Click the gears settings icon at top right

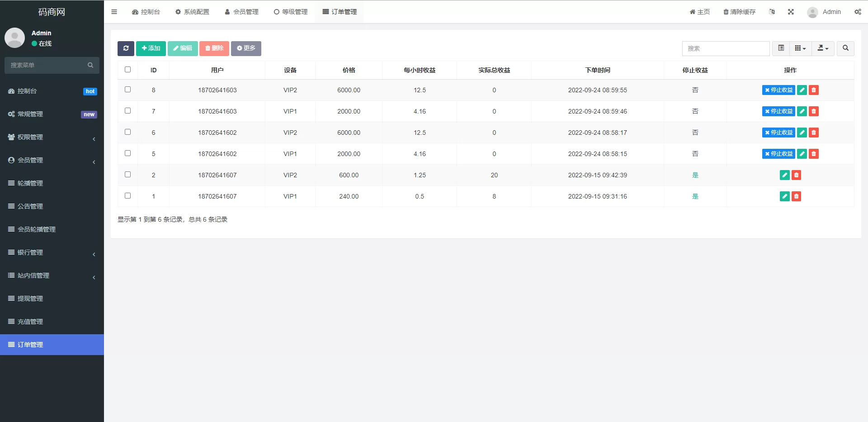coord(858,12)
